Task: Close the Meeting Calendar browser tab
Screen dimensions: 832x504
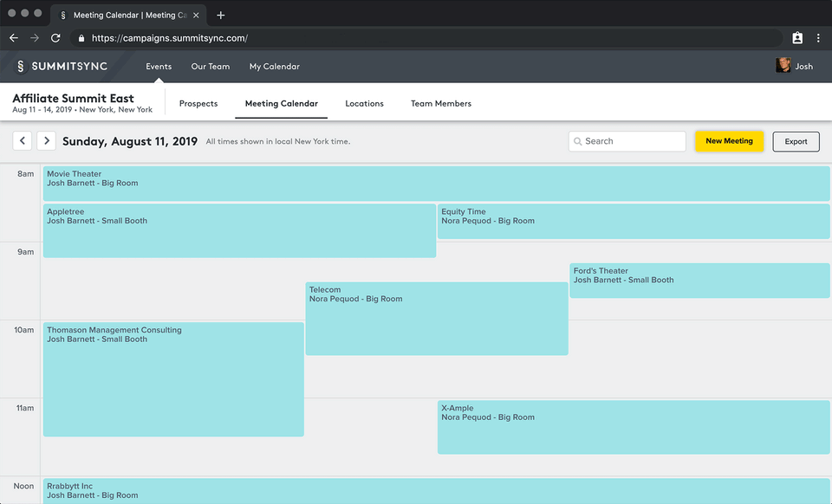Action: click(196, 16)
